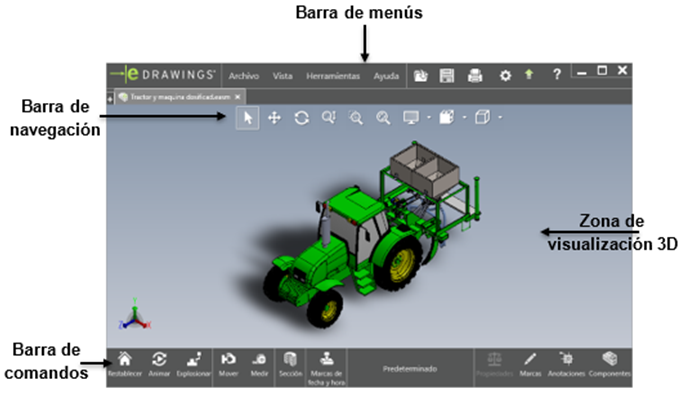Close the Tractor y maquina document tab
The height and width of the screenshot is (407, 688).
pyautogui.click(x=237, y=97)
